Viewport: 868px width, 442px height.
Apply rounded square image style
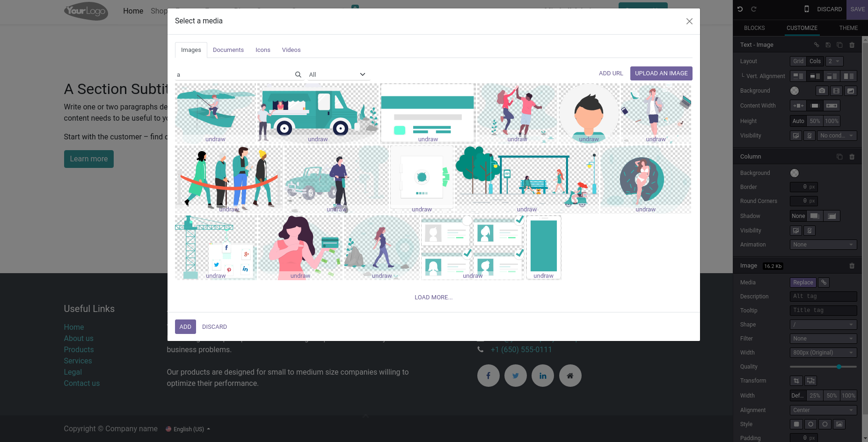(x=796, y=424)
